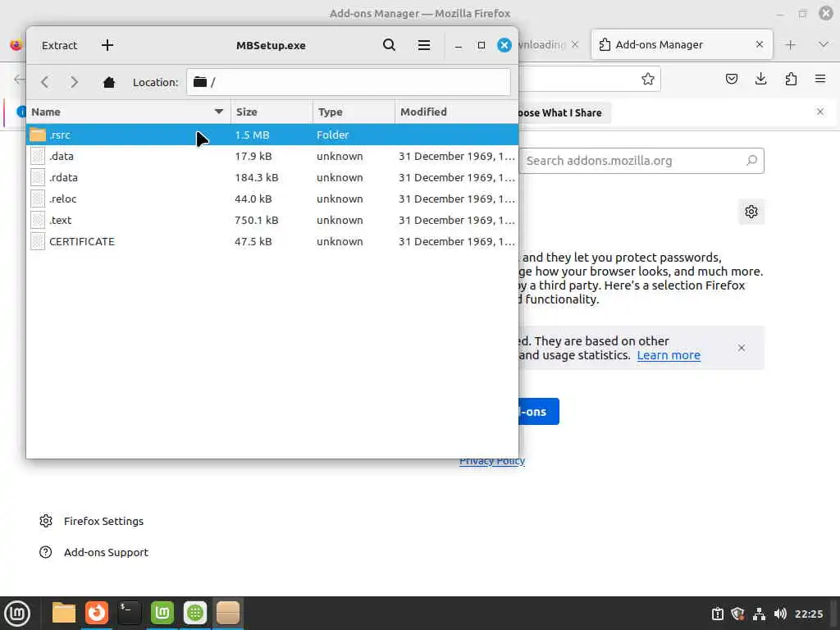840x630 pixels.
Task: Open the Firefox downloads panel
Action: (760, 80)
